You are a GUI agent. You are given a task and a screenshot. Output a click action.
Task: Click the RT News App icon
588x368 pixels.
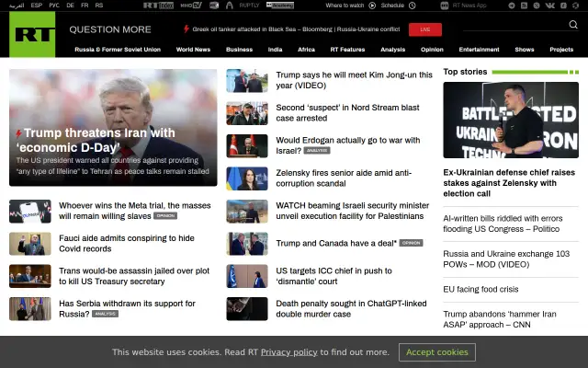(x=445, y=6)
